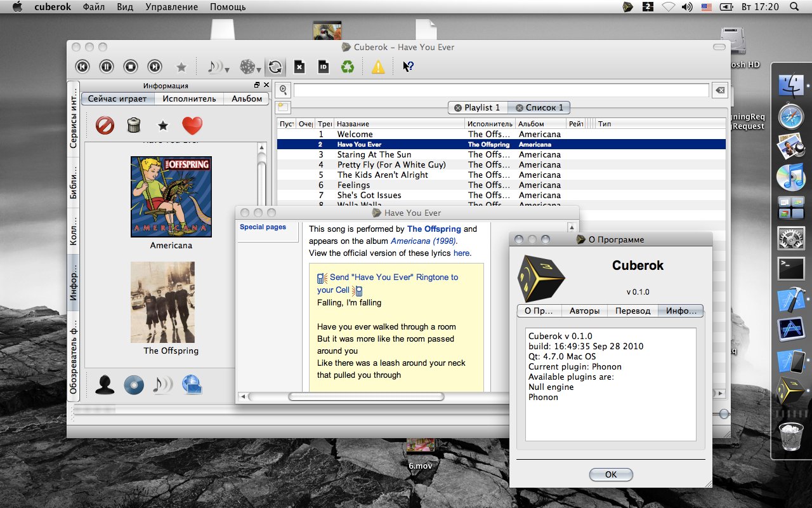
Task: Float the Information panel with the undock icon
Action: (257, 85)
